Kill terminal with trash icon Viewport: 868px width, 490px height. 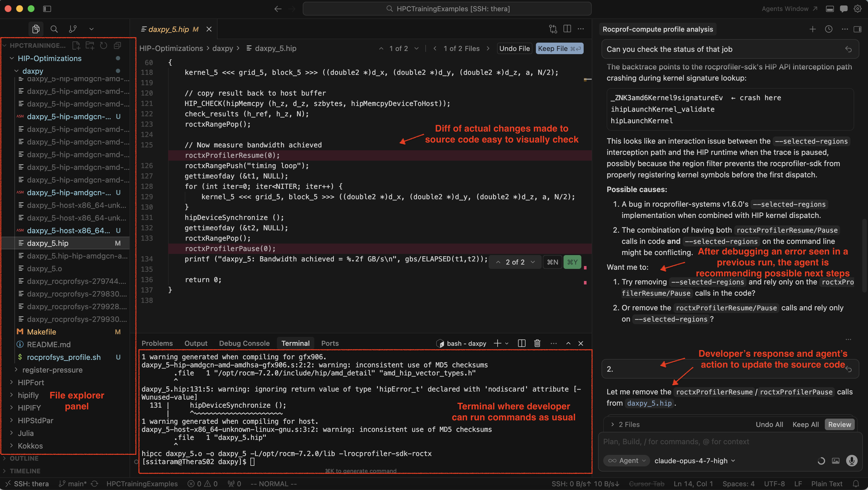tap(537, 343)
